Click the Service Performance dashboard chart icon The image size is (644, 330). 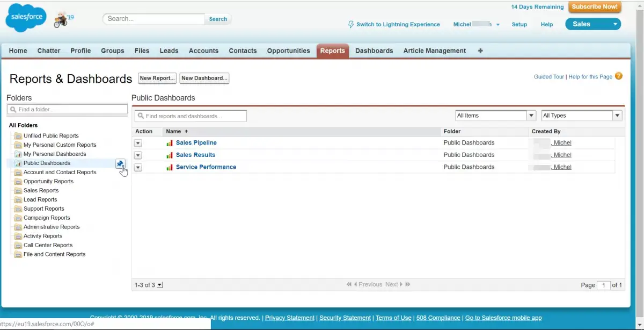pos(170,167)
